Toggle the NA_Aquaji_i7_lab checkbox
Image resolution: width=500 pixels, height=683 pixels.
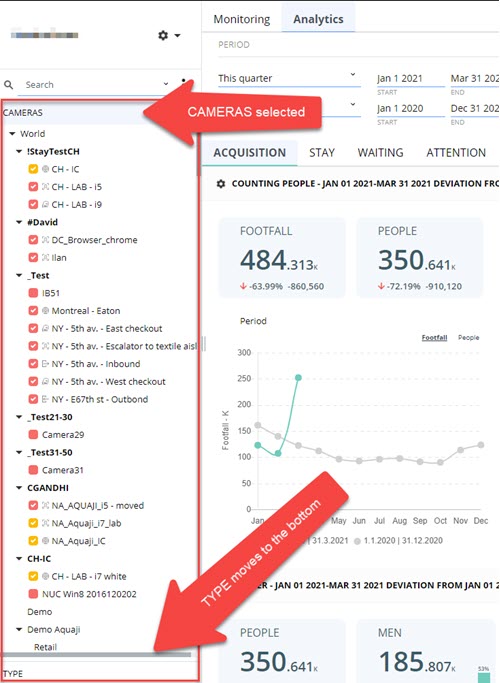tap(33, 523)
